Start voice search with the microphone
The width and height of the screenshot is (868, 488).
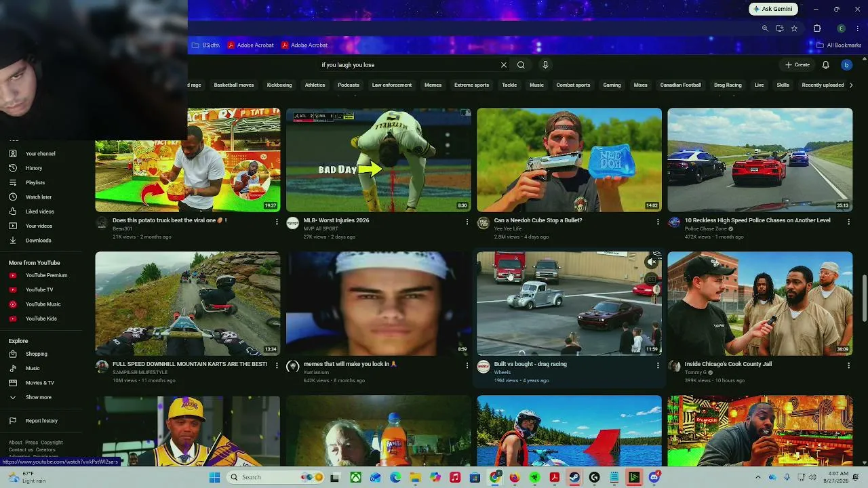point(545,65)
